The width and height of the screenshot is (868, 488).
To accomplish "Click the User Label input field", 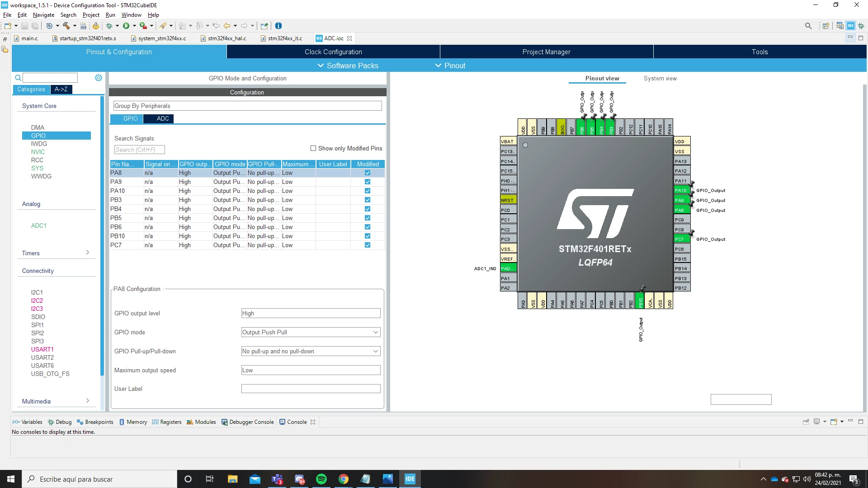I will tap(311, 389).
